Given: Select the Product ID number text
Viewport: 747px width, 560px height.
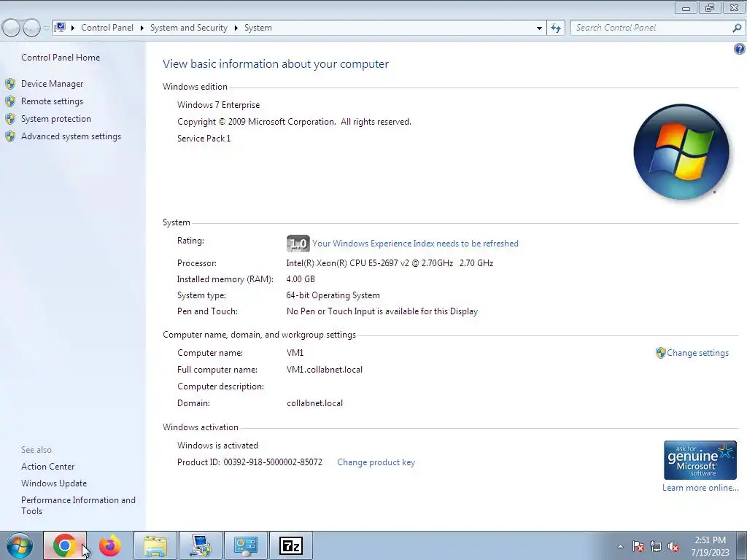Looking at the screenshot, I should pos(273,462).
